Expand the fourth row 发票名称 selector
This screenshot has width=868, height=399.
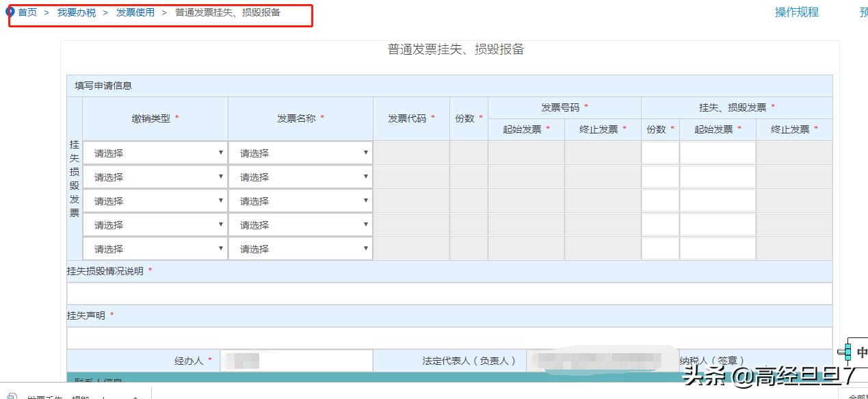click(x=301, y=224)
